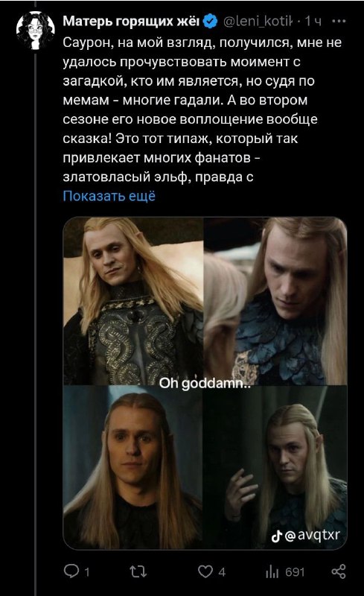Open bottom-left photo in dark tunic
The image size is (364, 596).
(x=133, y=467)
